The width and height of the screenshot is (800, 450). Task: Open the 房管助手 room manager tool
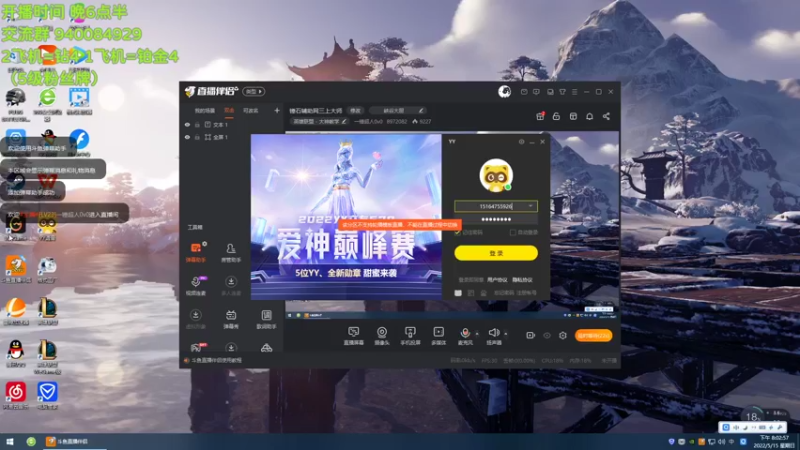pos(231,253)
